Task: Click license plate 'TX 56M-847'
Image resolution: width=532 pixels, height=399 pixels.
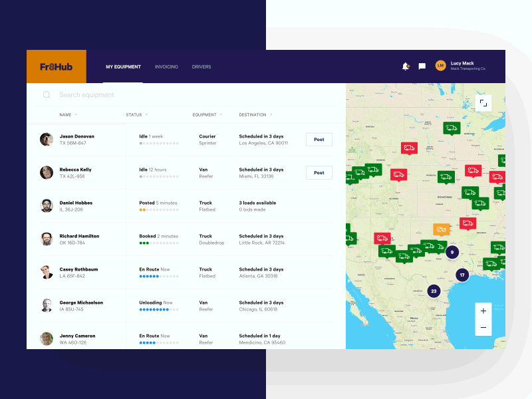Action: click(72, 143)
